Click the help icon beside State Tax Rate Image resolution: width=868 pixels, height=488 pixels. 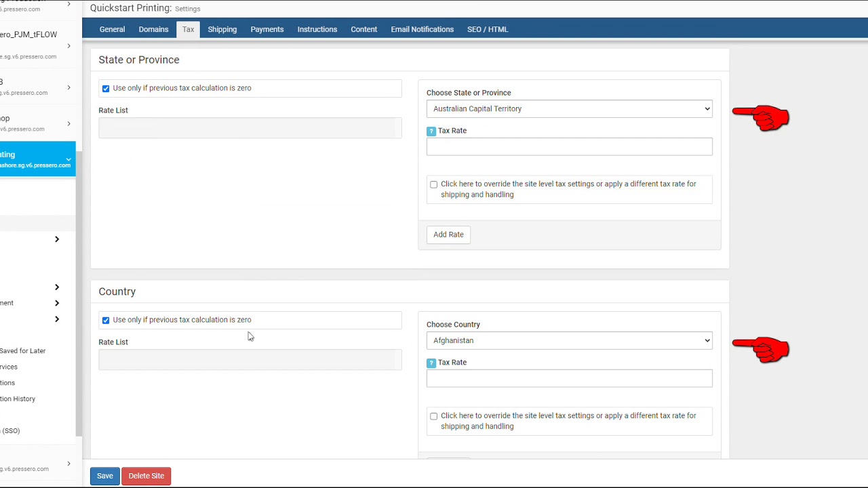click(x=431, y=131)
